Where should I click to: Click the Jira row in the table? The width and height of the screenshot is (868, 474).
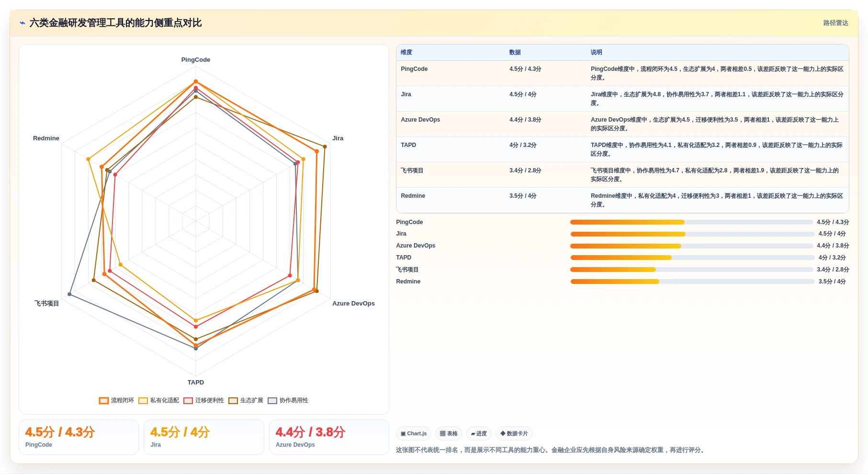(x=622, y=99)
